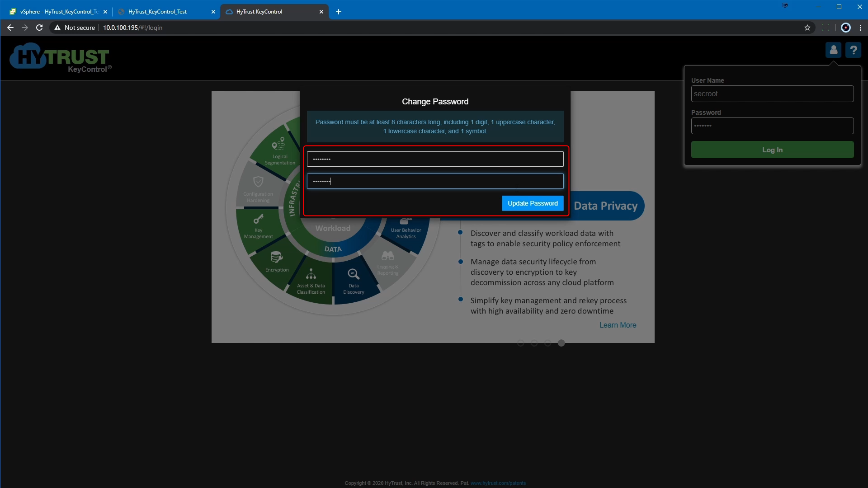The image size is (868, 488).
Task: Click the User Name field with secroot
Action: (x=772, y=94)
